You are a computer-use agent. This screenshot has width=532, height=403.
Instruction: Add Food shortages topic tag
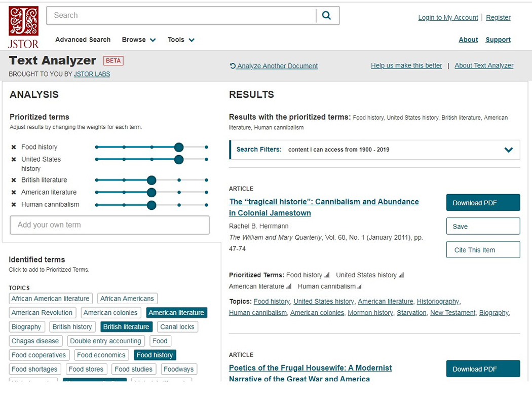coord(34,369)
